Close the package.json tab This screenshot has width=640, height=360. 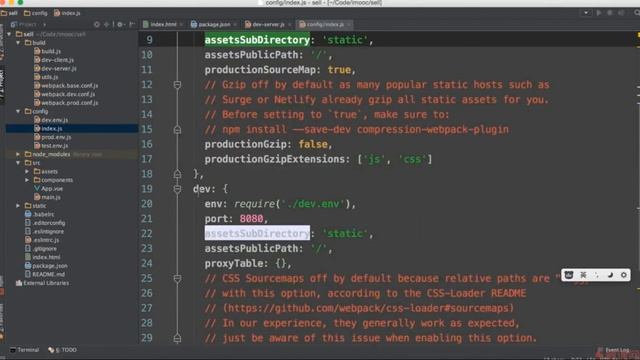click(235, 24)
